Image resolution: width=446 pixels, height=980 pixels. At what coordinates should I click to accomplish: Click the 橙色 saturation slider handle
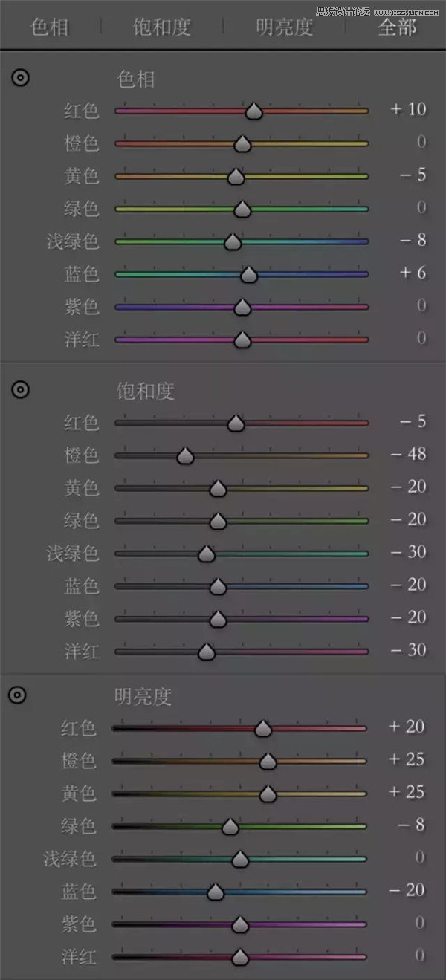point(185,455)
